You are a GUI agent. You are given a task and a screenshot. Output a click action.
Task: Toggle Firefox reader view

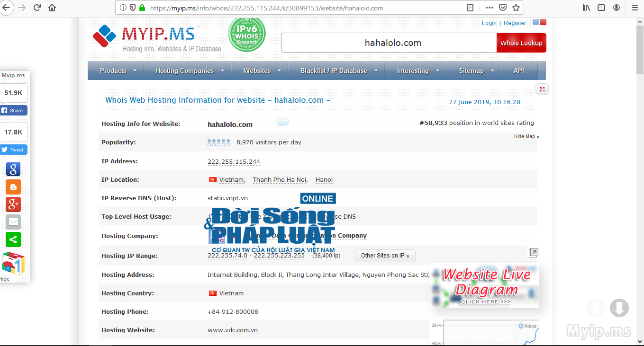pos(470,8)
